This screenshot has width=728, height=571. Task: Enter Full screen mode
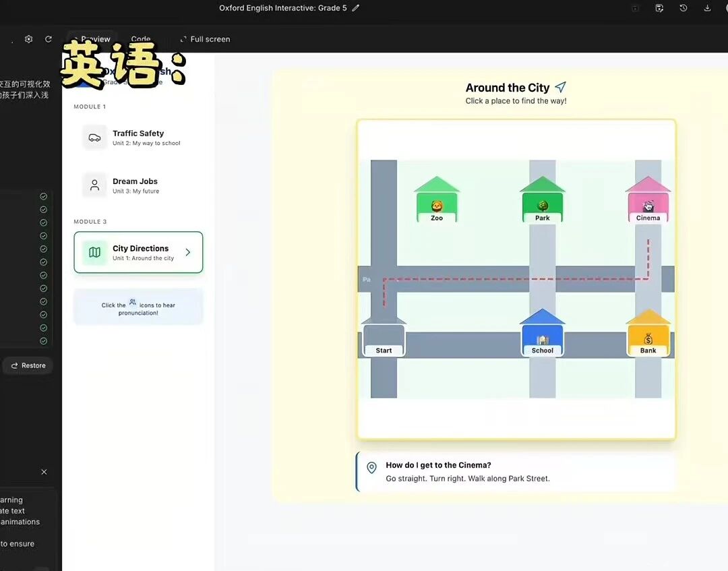pyautogui.click(x=205, y=39)
